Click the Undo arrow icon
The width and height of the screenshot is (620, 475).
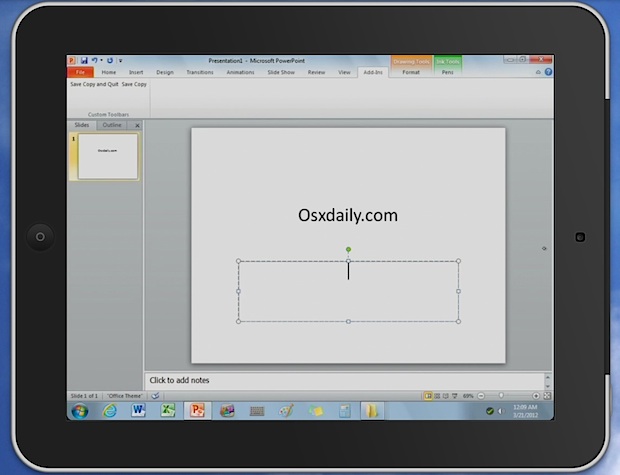(95, 61)
